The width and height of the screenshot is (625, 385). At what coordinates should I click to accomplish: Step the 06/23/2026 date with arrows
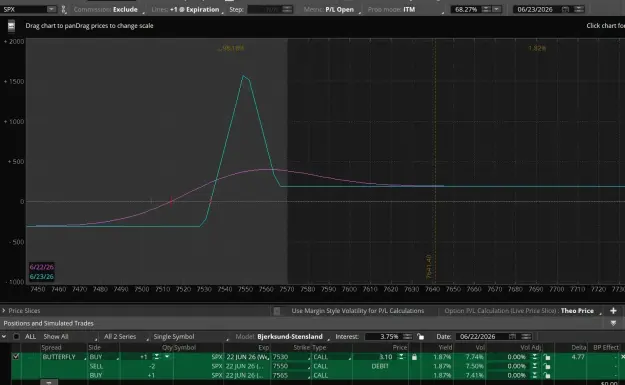click(x=579, y=9)
